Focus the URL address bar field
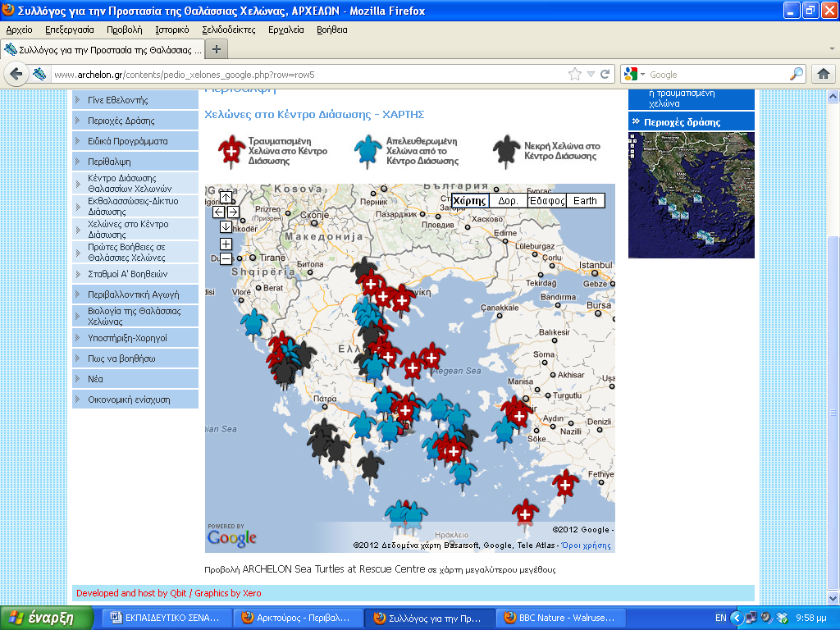This screenshot has height=630, width=840. 308,75
